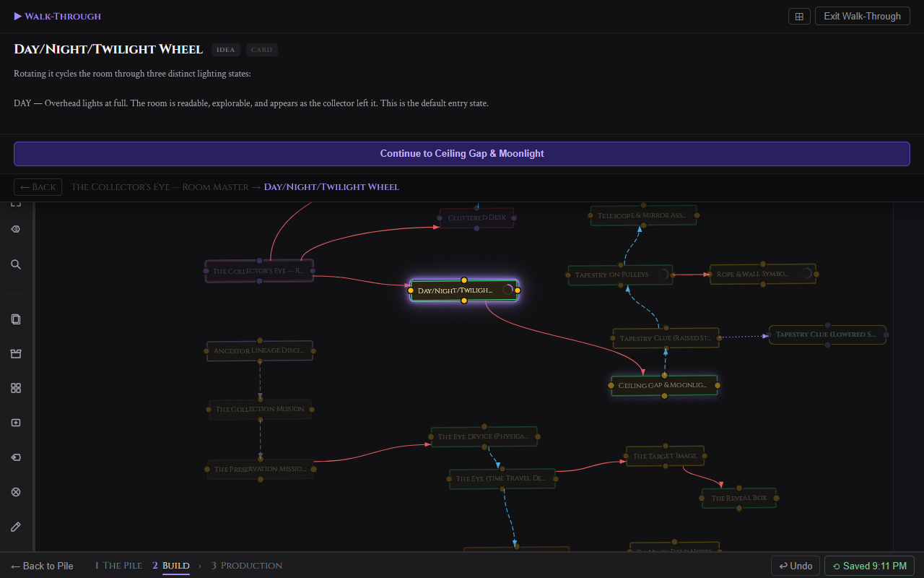
Task: Select the Build step tab
Action: [171, 566]
